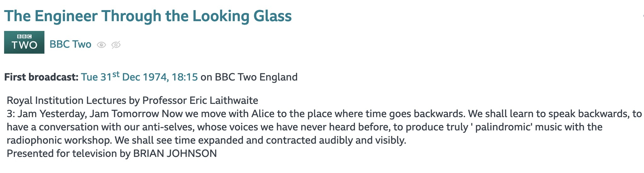The height and width of the screenshot is (173, 644).
Task: Click the word TWO inside the logo
Action: coord(24,45)
